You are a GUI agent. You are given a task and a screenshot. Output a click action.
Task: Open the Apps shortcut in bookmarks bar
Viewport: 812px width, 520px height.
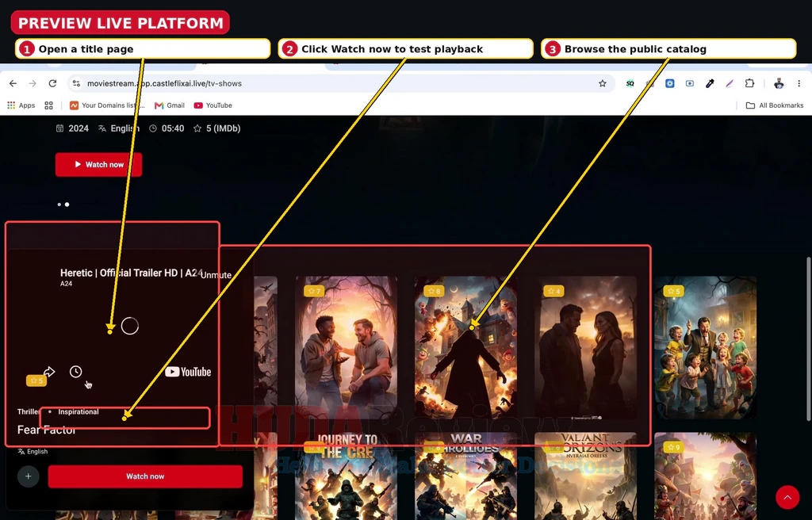click(21, 105)
